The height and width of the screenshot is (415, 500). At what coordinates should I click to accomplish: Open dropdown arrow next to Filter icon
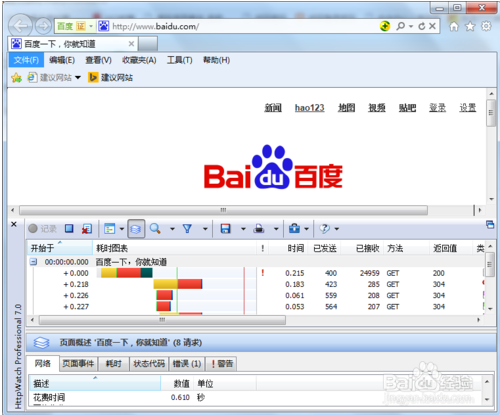coord(205,229)
